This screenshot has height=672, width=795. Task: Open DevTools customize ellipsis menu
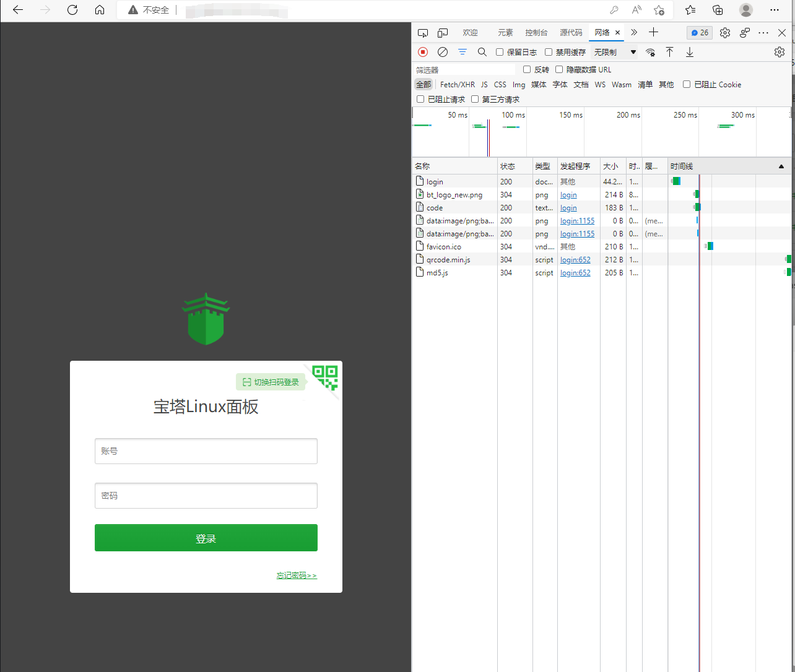[763, 33]
